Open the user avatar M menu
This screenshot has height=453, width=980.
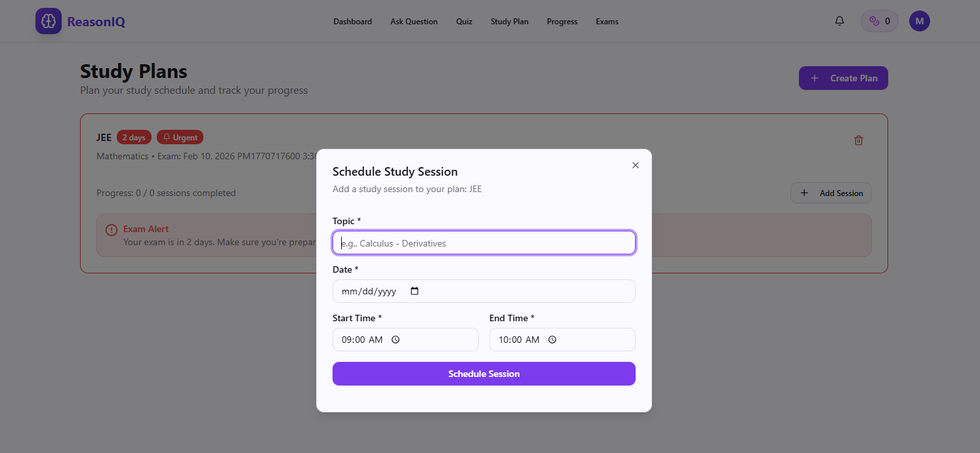919,21
